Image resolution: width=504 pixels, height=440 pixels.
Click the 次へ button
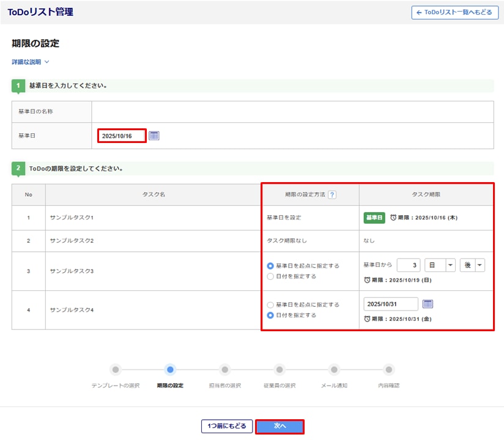[x=280, y=426]
